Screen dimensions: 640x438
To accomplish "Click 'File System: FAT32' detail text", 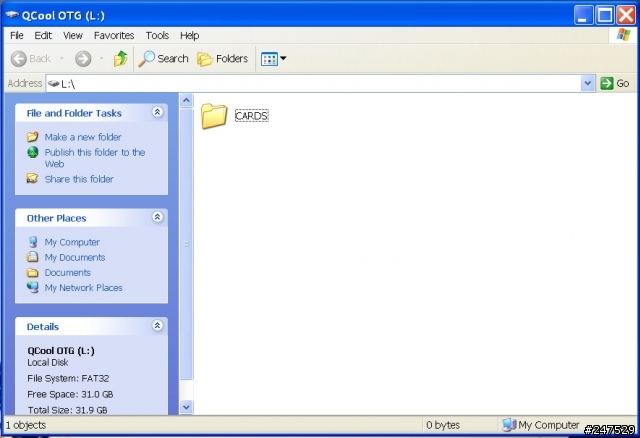I will point(68,378).
